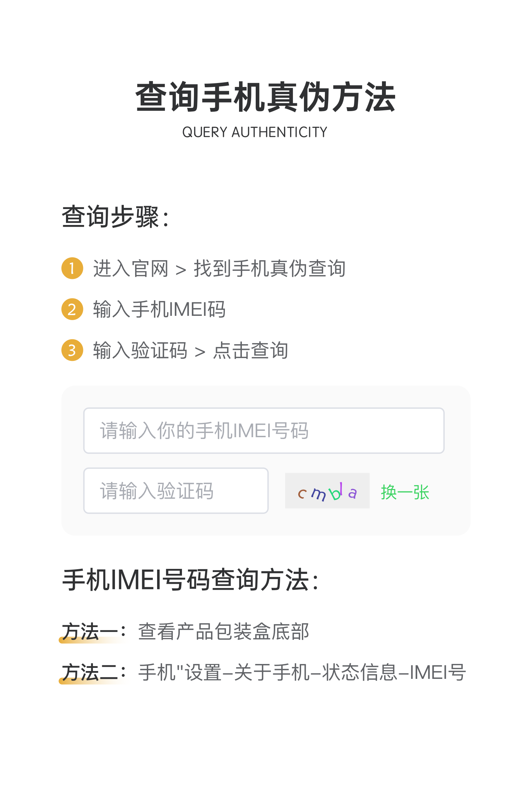Click 找到手机真伪查询 in step one
Viewport: 532px width, 791px height.
pos(270,268)
